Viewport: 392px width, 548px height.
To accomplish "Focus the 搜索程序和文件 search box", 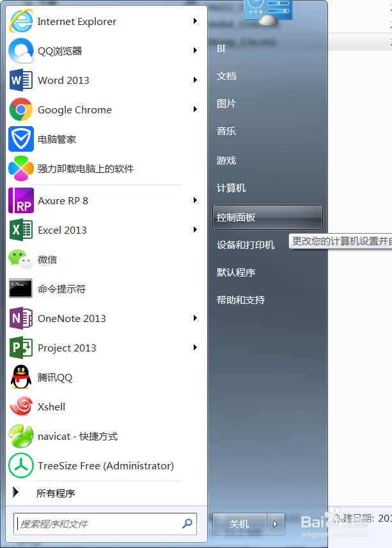I will click(105, 524).
